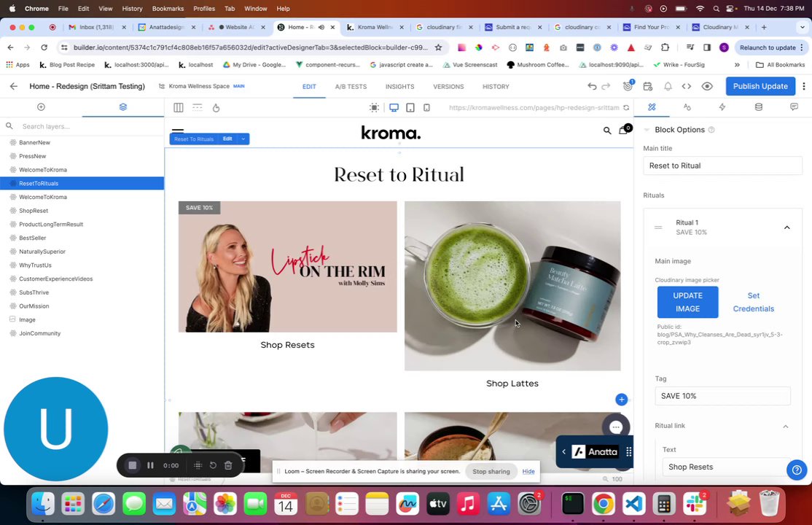Switch to mobile preview device
This screenshot has height=525, width=812.
click(426, 108)
